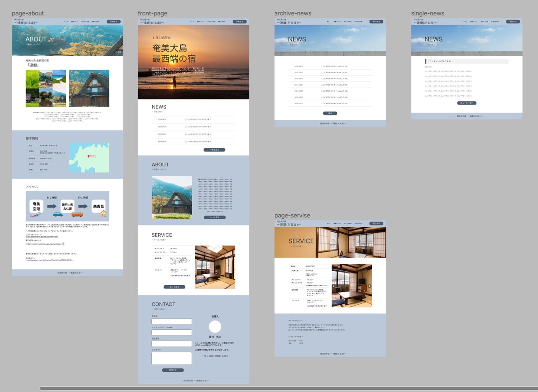Click the left carousel arrow on page-servise photo

pyautogui.click(x=334, y=286)
